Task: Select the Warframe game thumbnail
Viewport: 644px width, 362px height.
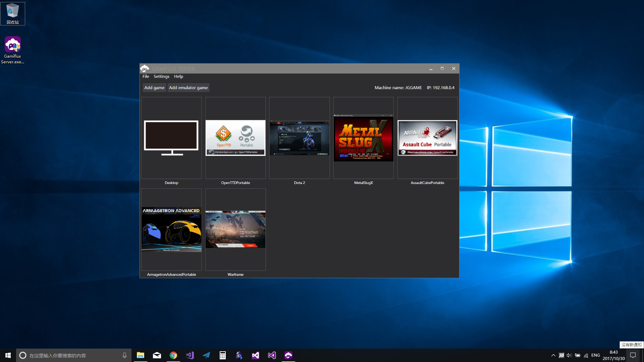Action: (x=235, y=230)
